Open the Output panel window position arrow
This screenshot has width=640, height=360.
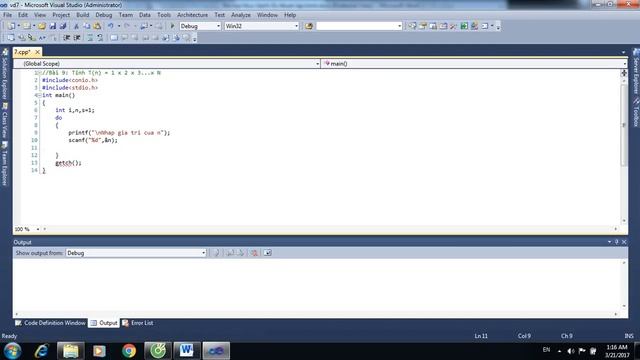(x=609, y=242)
